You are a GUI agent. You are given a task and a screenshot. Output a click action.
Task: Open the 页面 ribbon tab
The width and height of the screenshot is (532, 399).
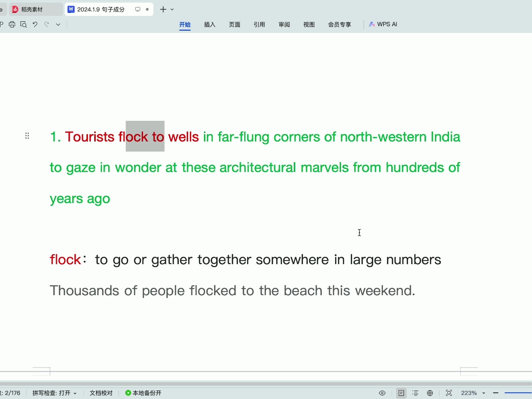[235, 24]
